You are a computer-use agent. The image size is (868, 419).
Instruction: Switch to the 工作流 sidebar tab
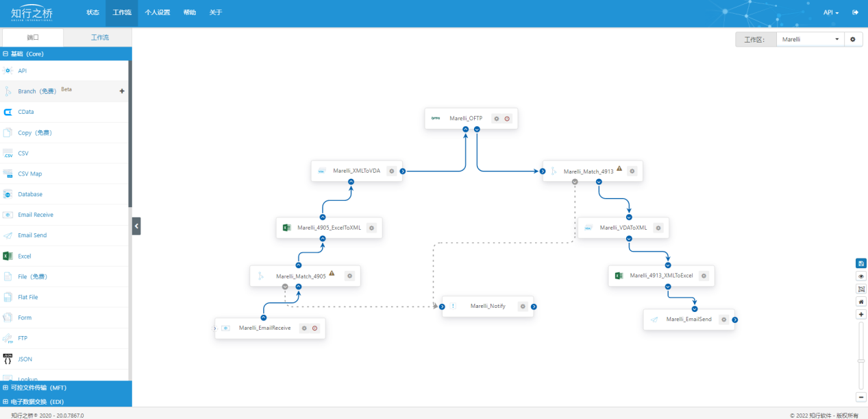pos(99,37)
